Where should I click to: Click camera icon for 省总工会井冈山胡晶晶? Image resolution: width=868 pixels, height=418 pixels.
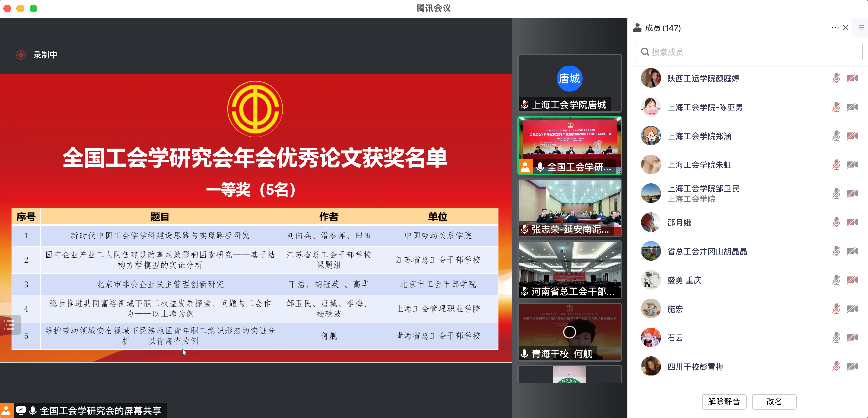[852, 251]
